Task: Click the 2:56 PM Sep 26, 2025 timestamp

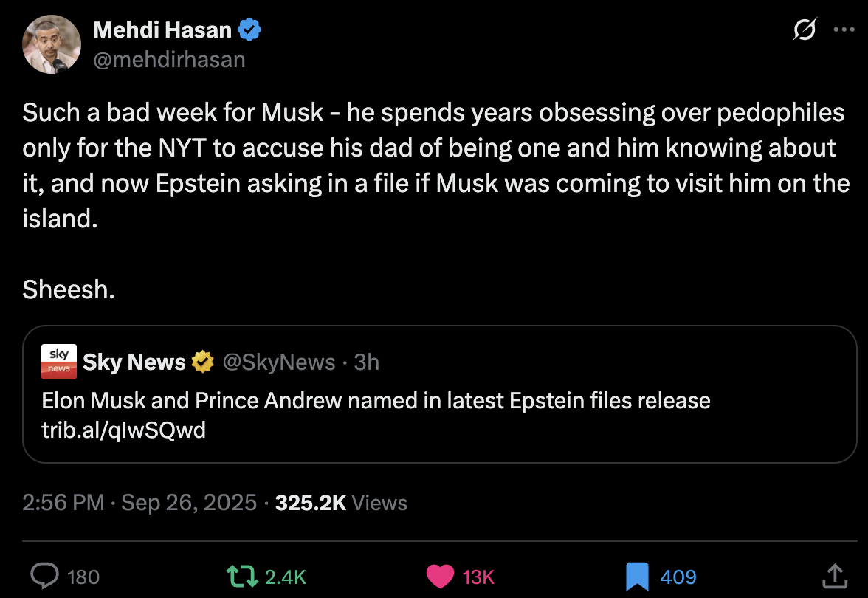Action: [139, 503]
